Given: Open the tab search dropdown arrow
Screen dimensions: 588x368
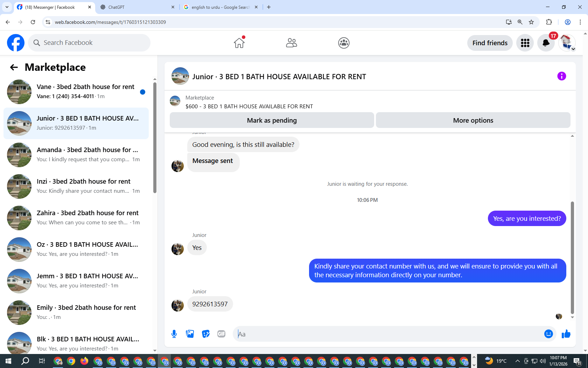Looking at the screenshot, I should coord(7,7).
